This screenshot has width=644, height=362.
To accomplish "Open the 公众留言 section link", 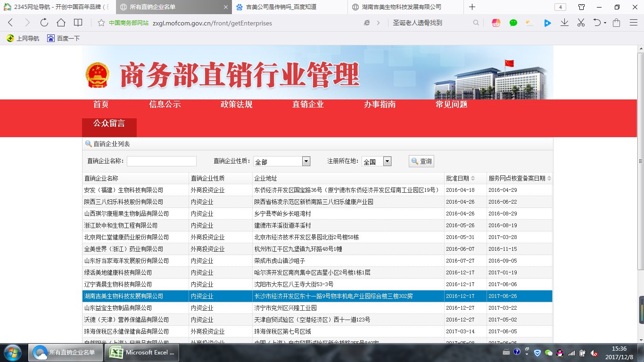I will (109, 127).
